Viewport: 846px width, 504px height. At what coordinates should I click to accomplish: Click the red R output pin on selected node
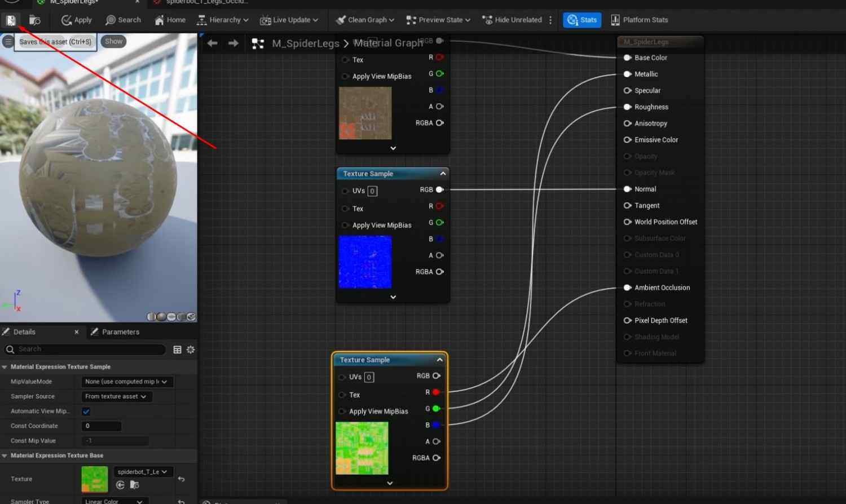click(436, 392)
